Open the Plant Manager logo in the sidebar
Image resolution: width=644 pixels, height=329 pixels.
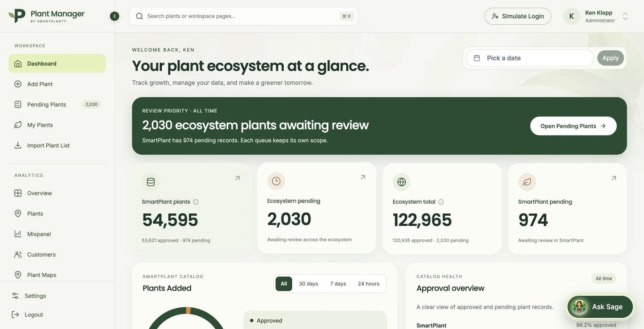(46, 16)
